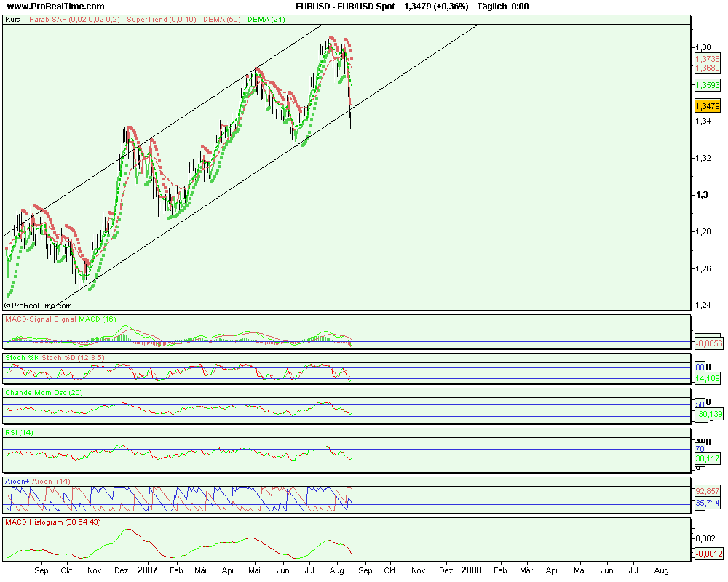Click the MACD-Signal Signal MACD (16) panel label
The height and width of the screenshot is (582, 728).
[61, 319]
